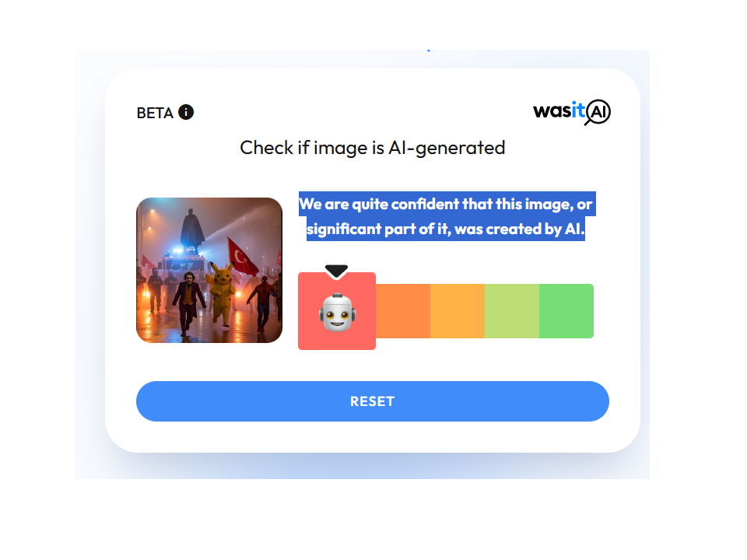
Task: Click the black triangle indicator marker
Action: (x=336, y=271)
